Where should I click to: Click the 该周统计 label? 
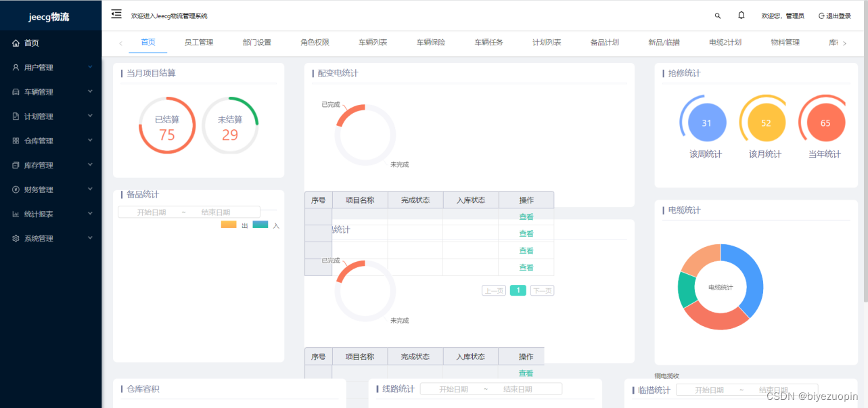pos(706,154)
